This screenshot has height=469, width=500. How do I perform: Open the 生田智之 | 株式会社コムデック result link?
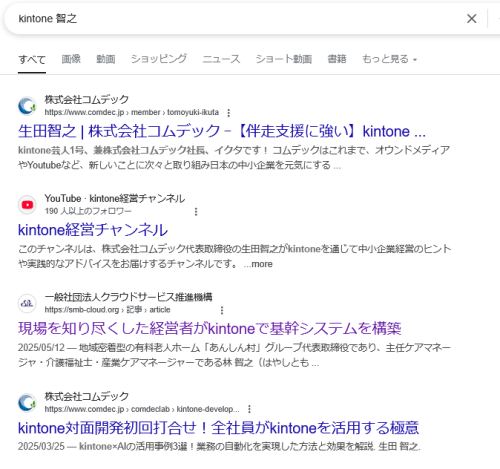[x=222, y=131]
